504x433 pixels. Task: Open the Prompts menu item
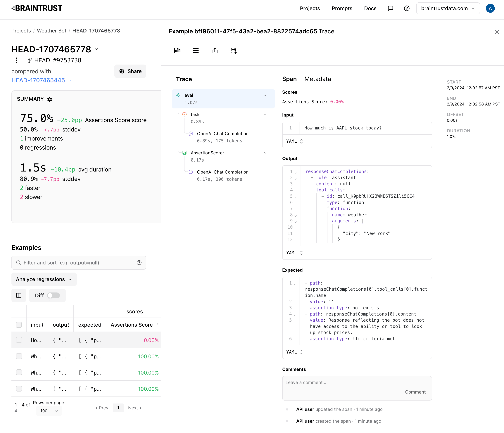coord(342,8)
